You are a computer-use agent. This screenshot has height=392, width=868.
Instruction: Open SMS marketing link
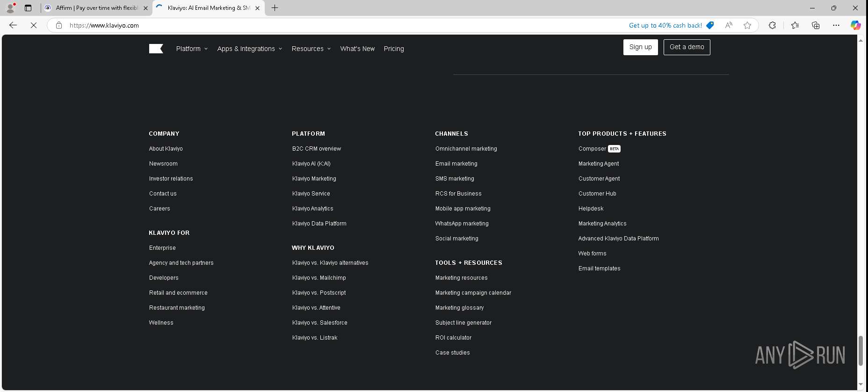tap(455, 179)
